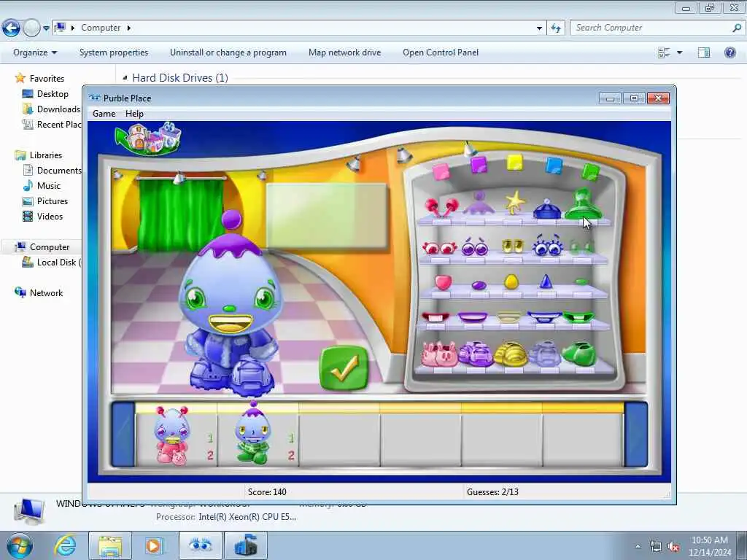Choose the green bell hat
The image size is (747, 560).
583,204
